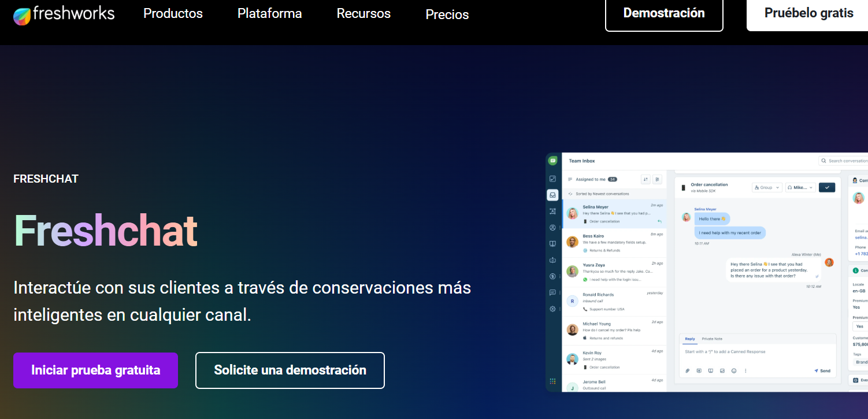The width and height of the screenshot is (868, 419).
Task: Open the dollar-sign icon in the sidebar
Action: click(553, 276)
